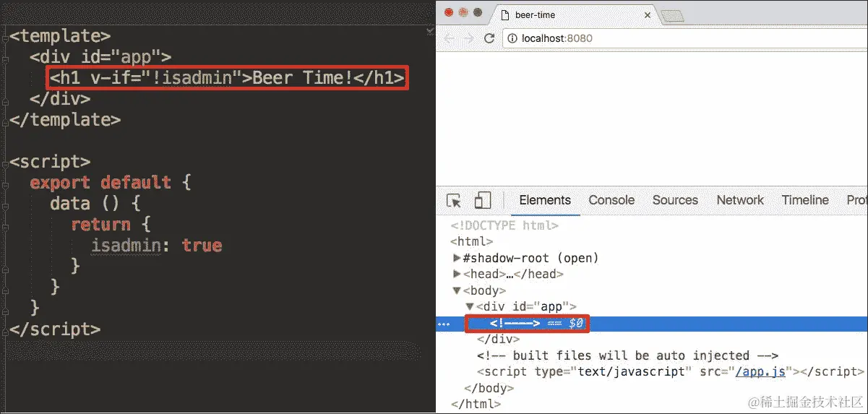Click the three-dot marker beside selected node
Viewport: 868px width, 414px height.
[x=444, y=324]
